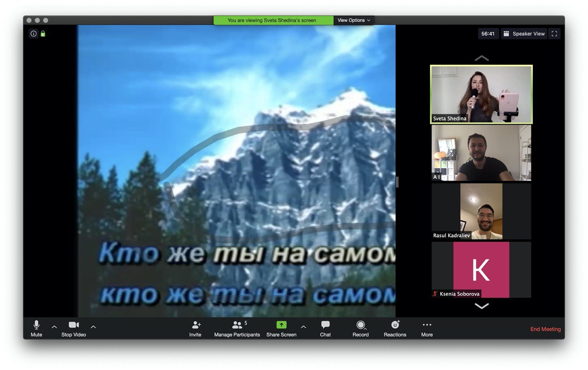
Task: Open video options arrow next to Stop Video
Action: 93,327
